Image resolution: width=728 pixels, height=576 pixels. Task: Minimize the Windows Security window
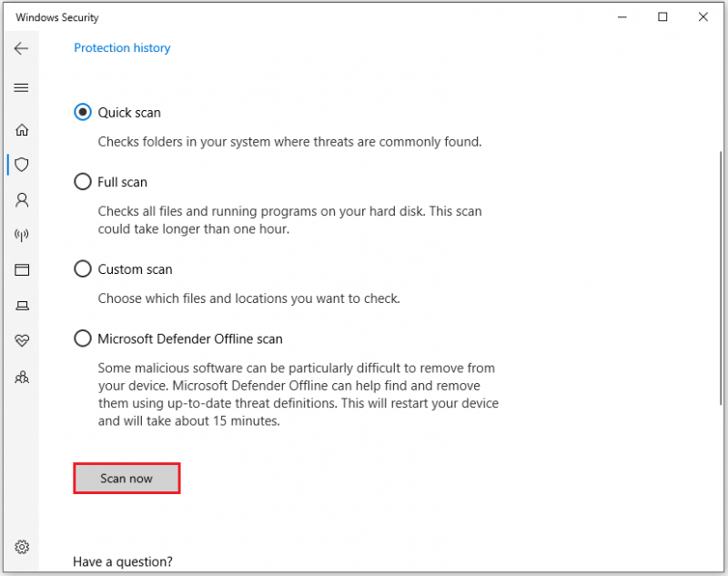pyautogui.click(x=622, y=17)
